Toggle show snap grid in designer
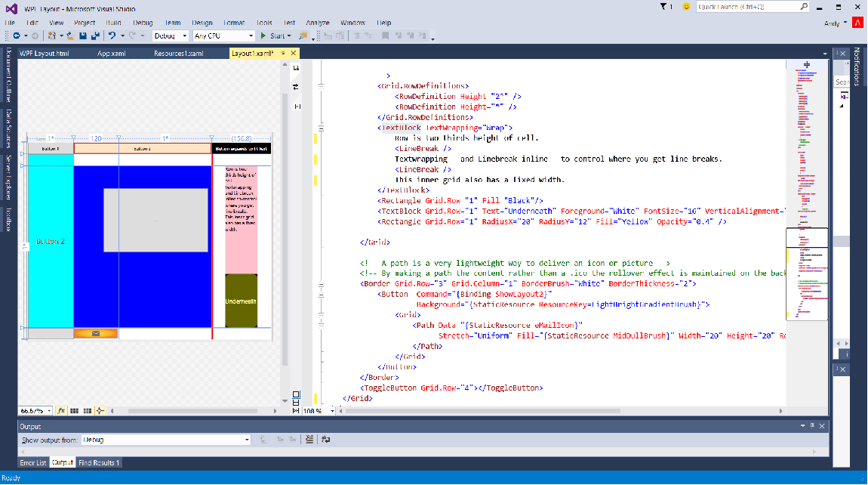This screenshot has width=868, height=485. click(75, 411)
